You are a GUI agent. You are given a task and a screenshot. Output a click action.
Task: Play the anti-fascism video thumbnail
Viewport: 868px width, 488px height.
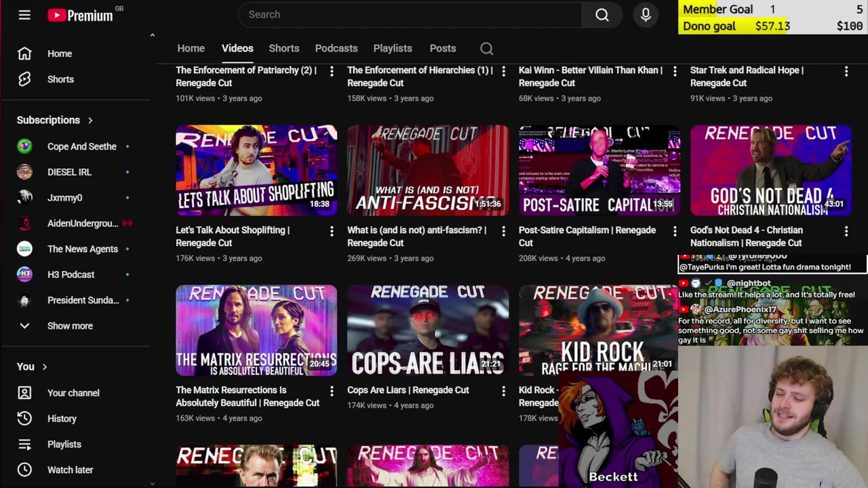tap(428, 170)
